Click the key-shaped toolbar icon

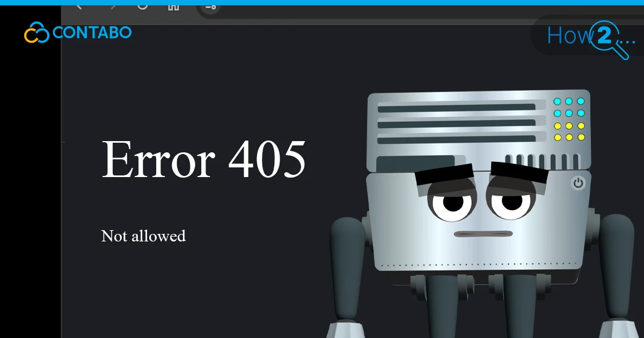[211, 8]
